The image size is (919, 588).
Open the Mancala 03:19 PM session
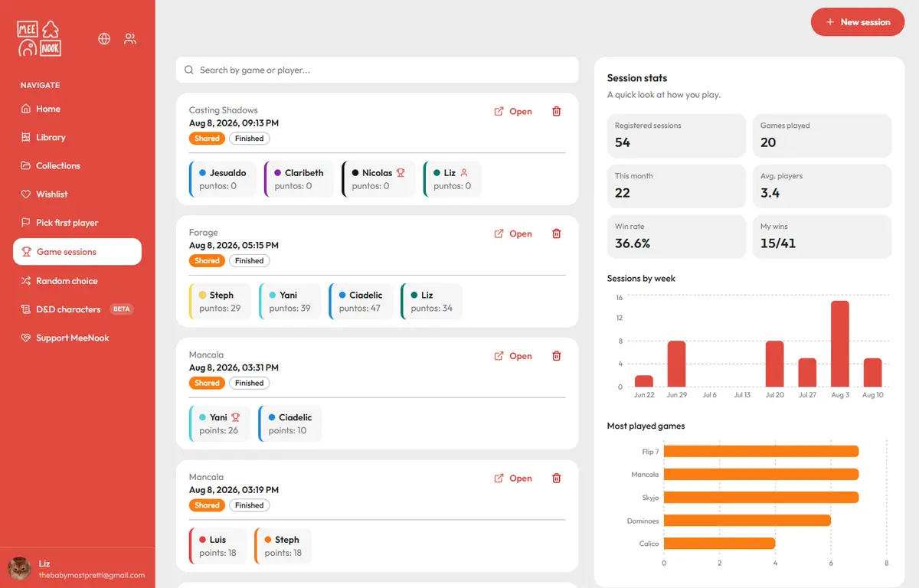513,479
